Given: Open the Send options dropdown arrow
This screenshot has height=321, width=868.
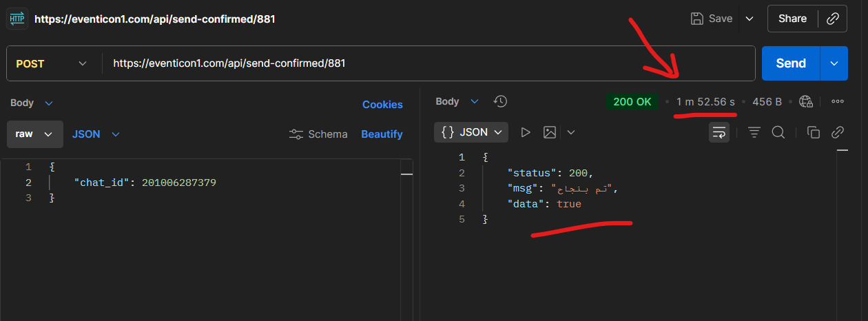Looking at the screenshot, I should tap(834, 63).
